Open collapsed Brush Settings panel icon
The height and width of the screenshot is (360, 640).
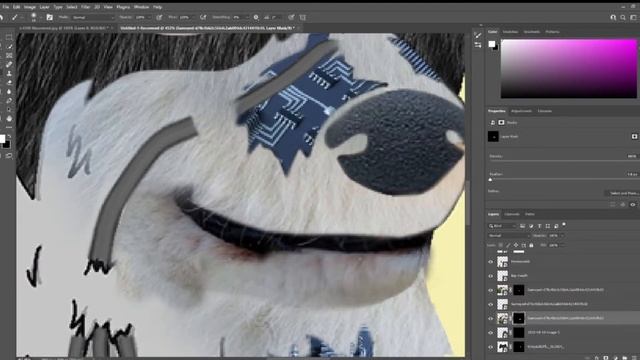click(478, 36)
